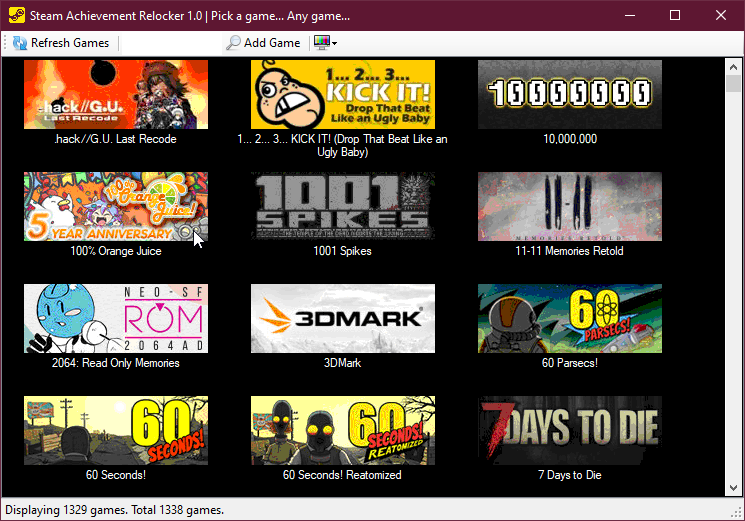This screenshot has height=521, width=745.
Task: Click the Add Game button
Action: pyautogui.click(x=263, y=43)
